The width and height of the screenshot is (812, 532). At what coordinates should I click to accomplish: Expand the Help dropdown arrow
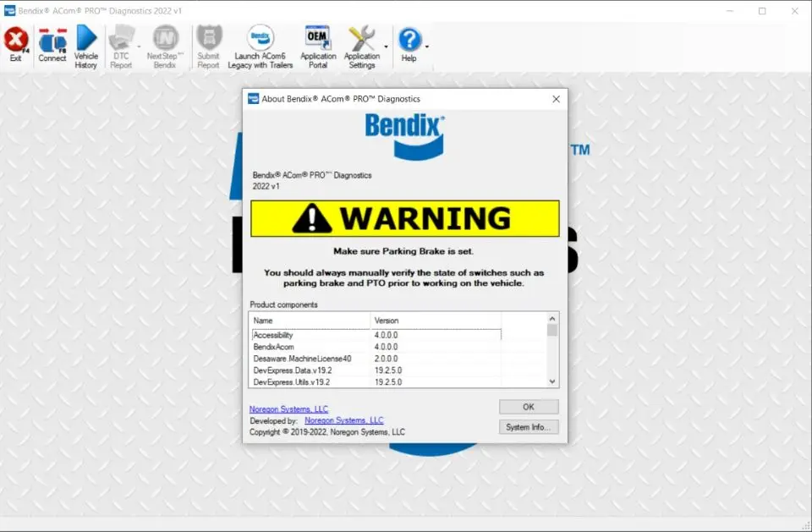point(426,47)
